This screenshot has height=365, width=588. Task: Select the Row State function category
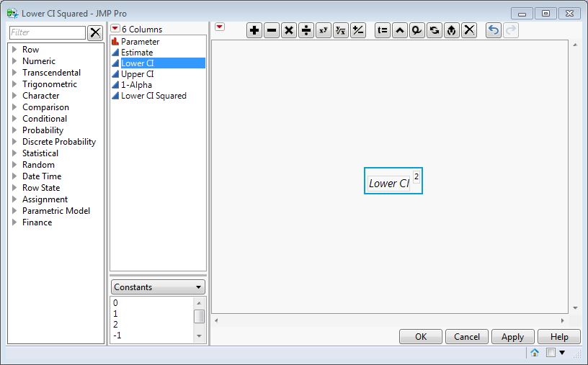(x=41, y=188)
